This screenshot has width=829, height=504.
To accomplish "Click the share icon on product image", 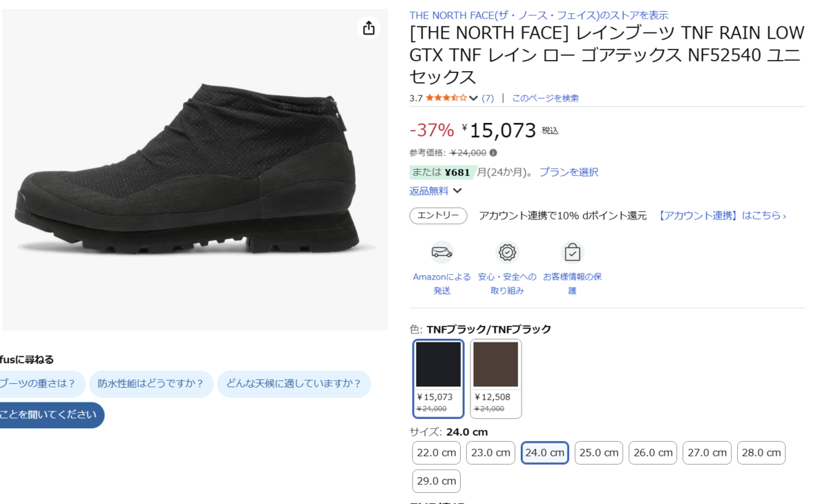I will click(x=369, y=28).
